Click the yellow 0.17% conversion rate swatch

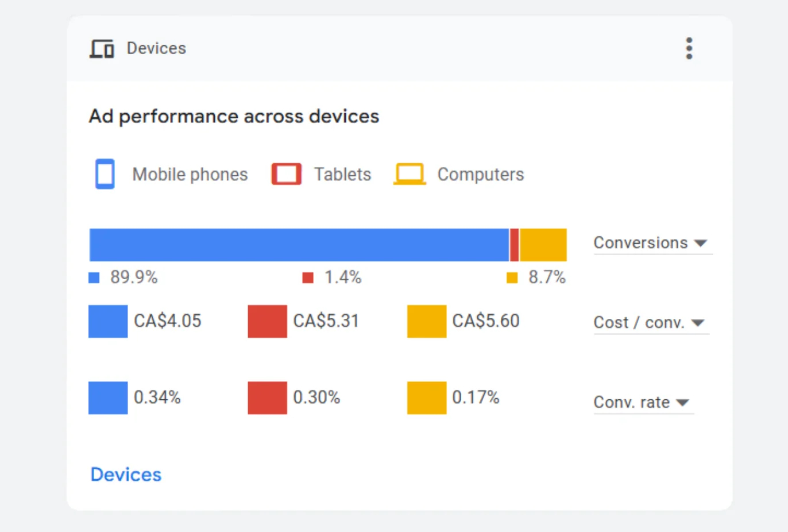[427, 398]
